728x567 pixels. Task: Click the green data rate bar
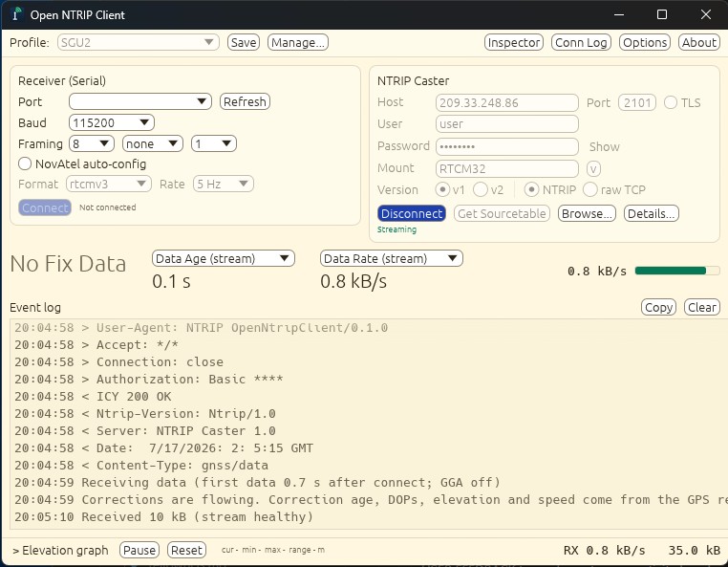point(677,271)
